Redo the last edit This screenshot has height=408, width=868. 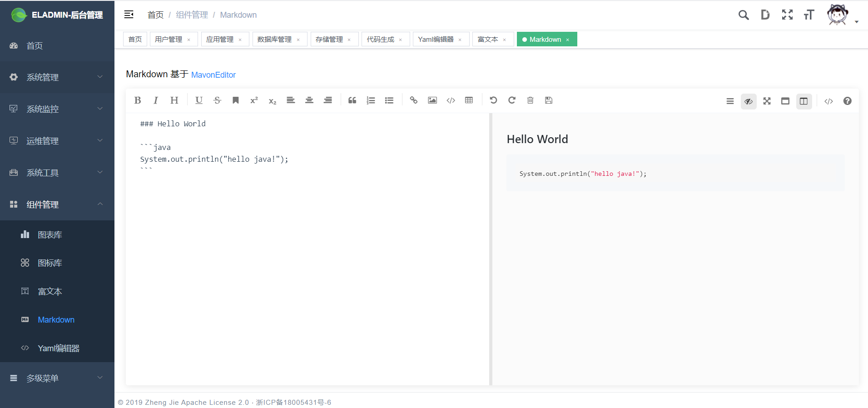tap(512, 100)
